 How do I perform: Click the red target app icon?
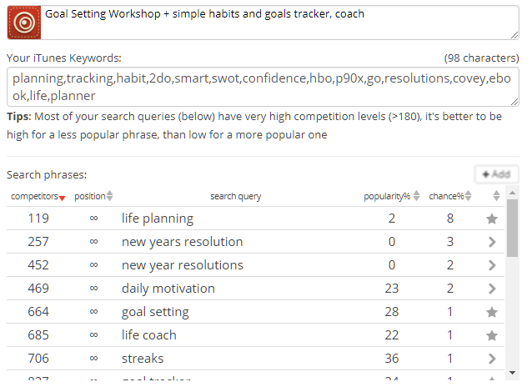(x=23, y=23)
